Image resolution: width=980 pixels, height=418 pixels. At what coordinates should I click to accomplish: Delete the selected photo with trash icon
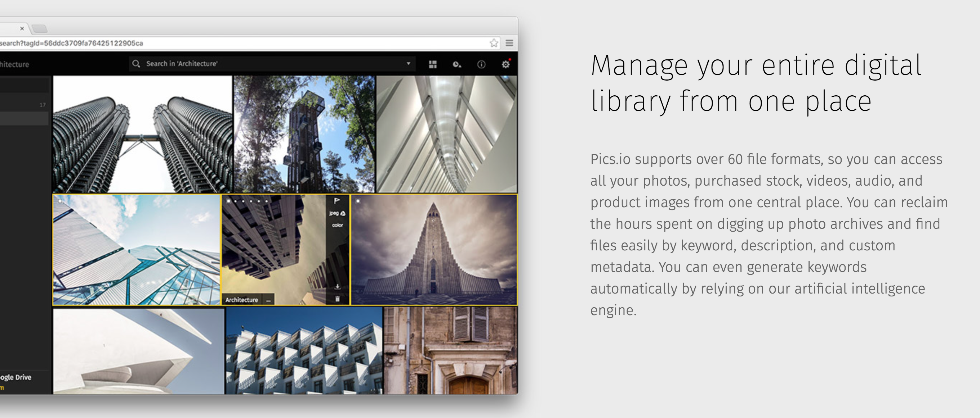pos(337,299)
